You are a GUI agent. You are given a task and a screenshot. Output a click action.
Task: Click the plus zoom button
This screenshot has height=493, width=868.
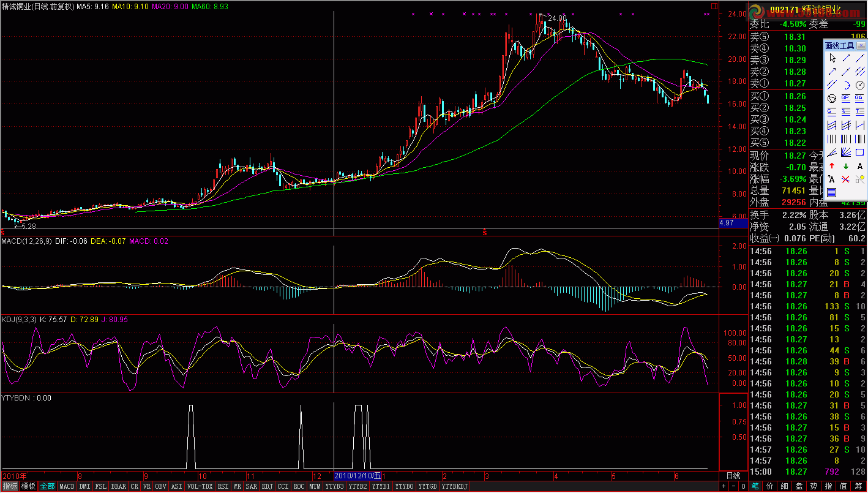724,486
